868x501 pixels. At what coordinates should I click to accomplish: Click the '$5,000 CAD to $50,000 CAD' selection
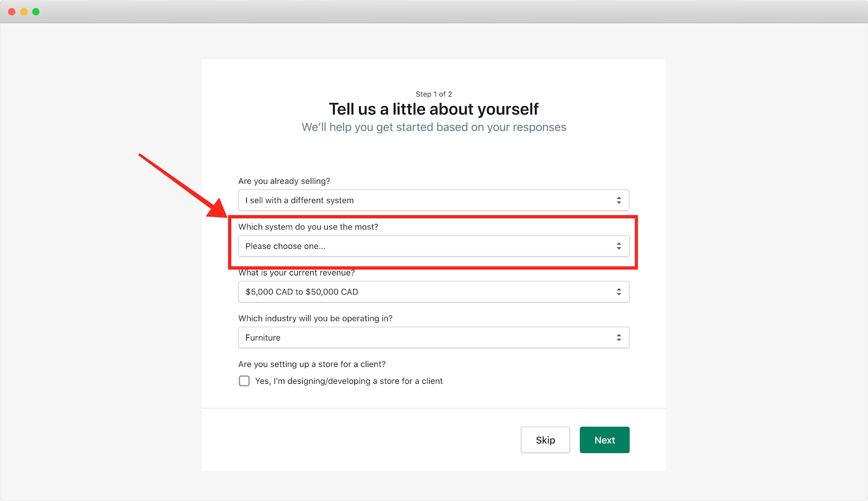pyautogui.click(x=380, y=292)
